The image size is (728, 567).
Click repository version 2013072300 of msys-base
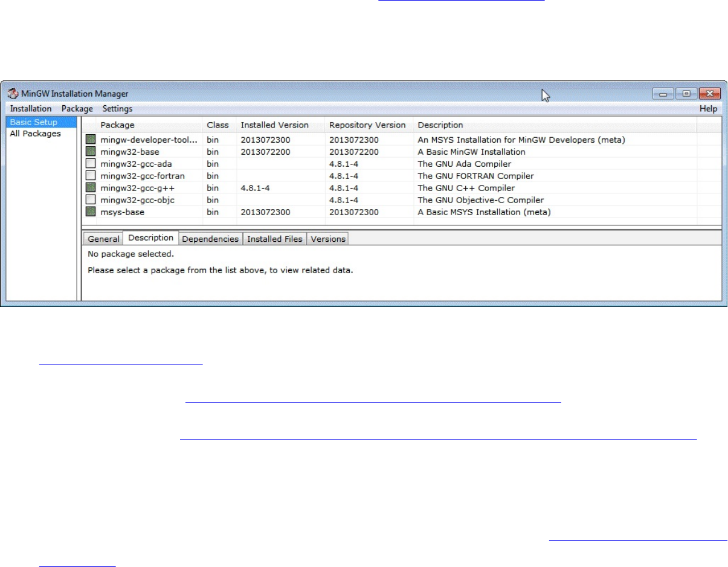pos(353,212)
